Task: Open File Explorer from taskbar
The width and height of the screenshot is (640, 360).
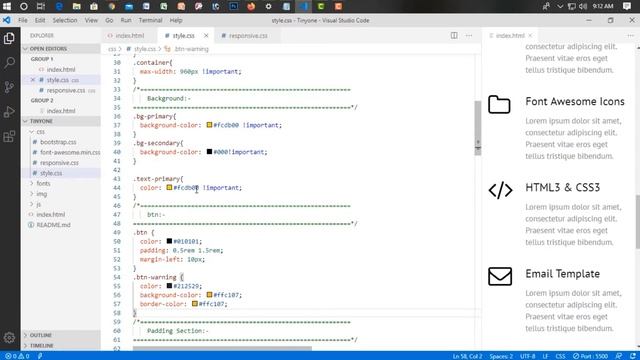Action: [x=76, y=6]
